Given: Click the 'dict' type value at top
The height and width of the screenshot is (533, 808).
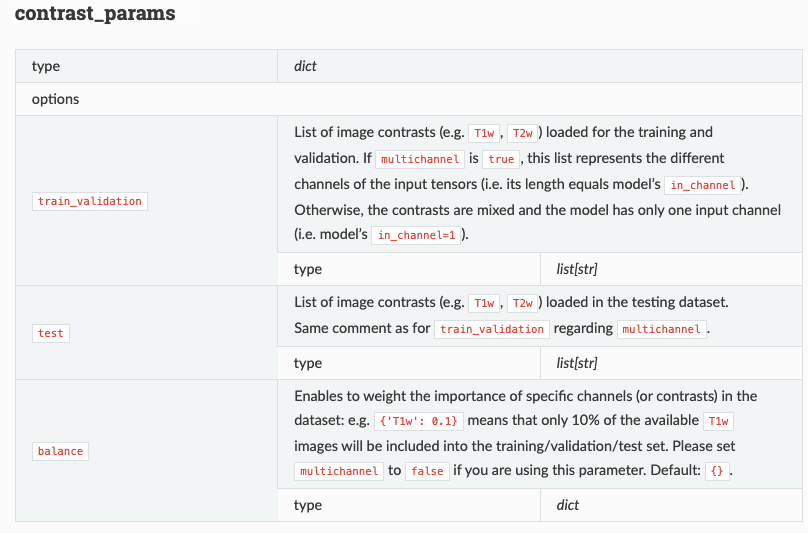Looking at the screenshot, I should [305, 66].
